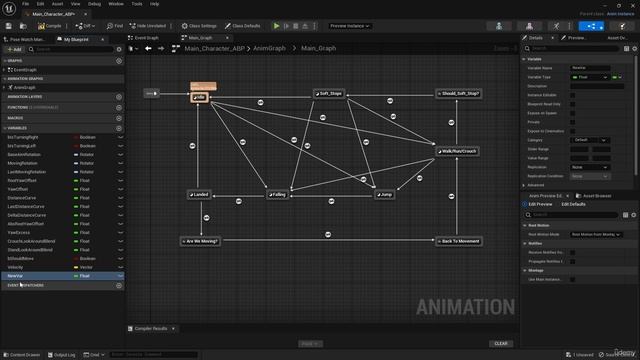This screenshot has height=360, width=640.
Task: Enable Expose on Spawn checkbox
Action: pos(573,113)
